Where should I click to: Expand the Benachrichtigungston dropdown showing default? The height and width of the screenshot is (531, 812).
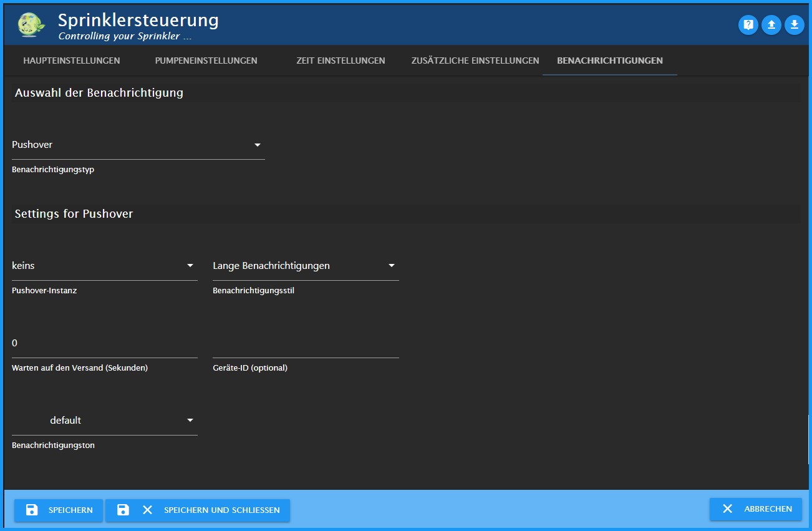(105, 421)
